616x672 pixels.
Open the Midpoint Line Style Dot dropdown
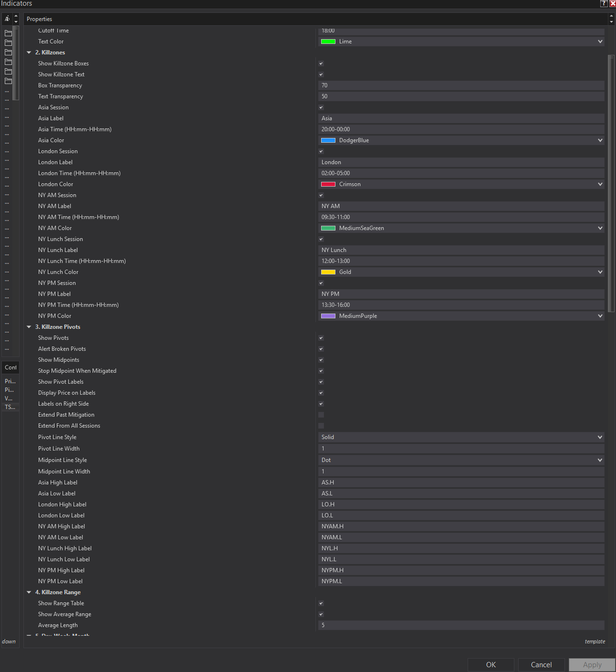[461, 460]
